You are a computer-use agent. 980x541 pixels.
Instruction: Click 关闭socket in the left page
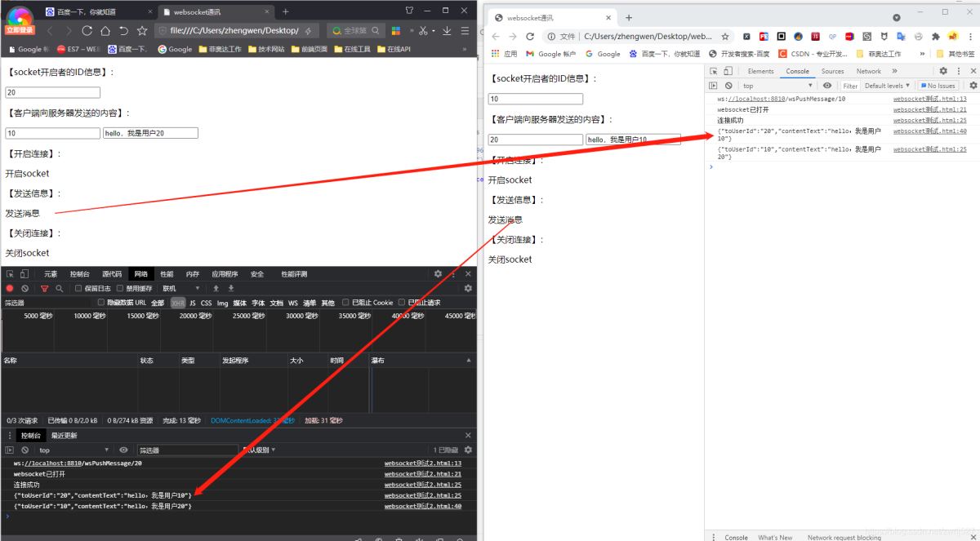point(27,253)
